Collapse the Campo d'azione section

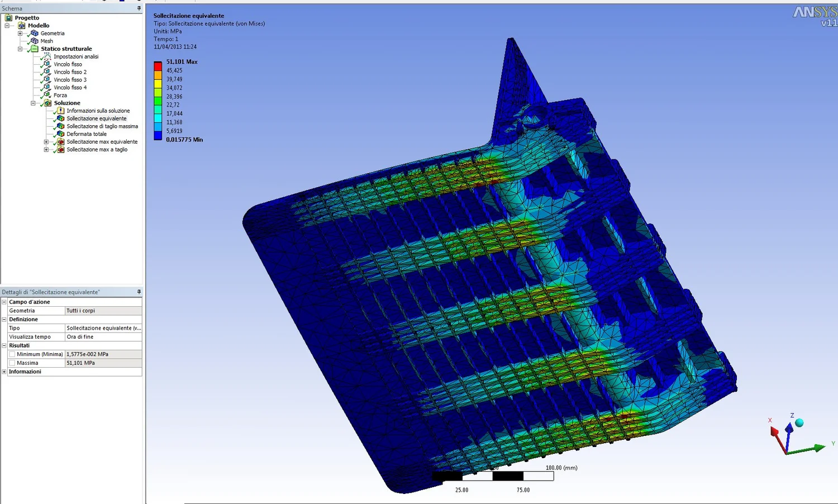pyautogui.click(x=4, y=302)
